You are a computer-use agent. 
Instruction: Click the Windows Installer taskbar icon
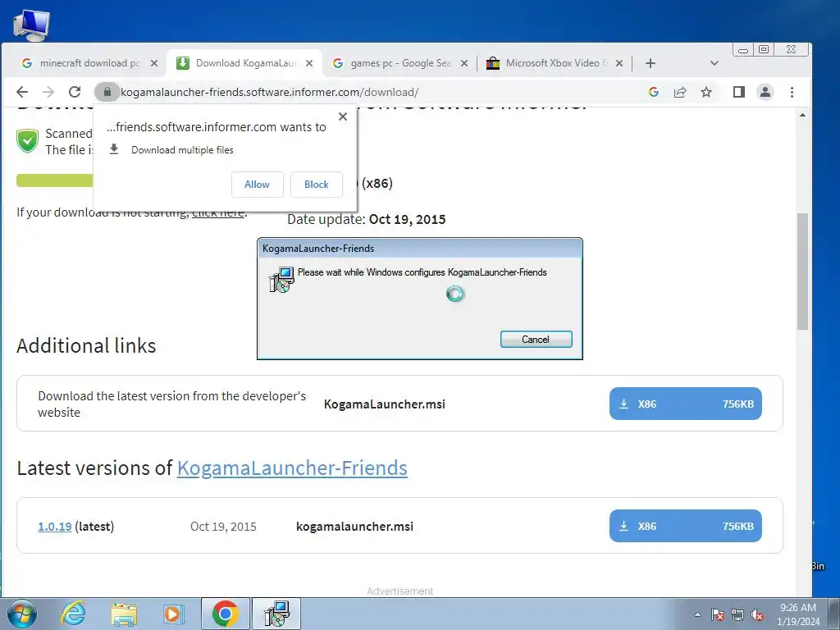(276, 614)
